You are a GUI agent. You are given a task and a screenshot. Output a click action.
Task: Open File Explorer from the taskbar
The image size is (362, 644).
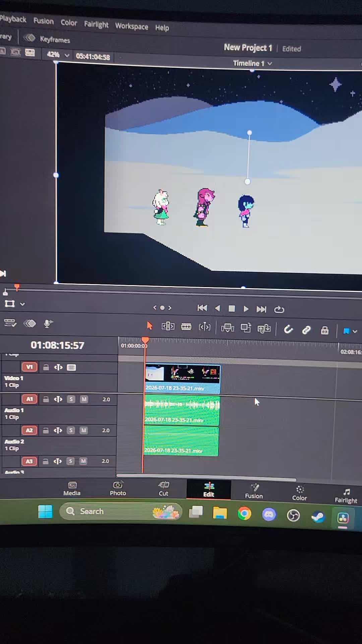pyautogui.click(x=220, y=513)
